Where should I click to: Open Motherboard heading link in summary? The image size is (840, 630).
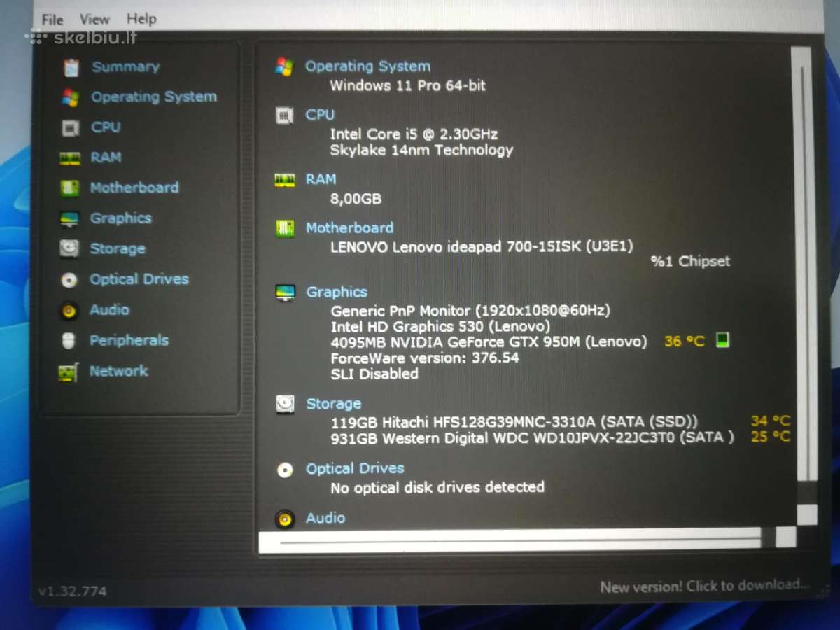(349, 227)
